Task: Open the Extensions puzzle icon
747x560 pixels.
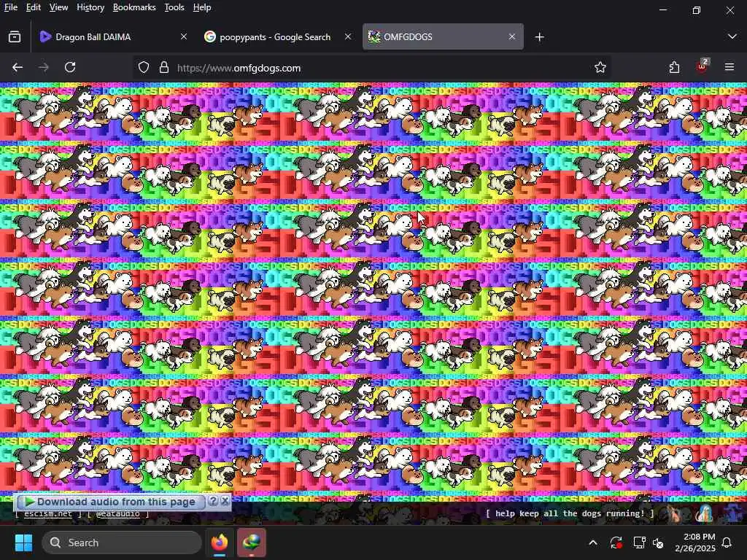Action: click(x=674, y=68)
